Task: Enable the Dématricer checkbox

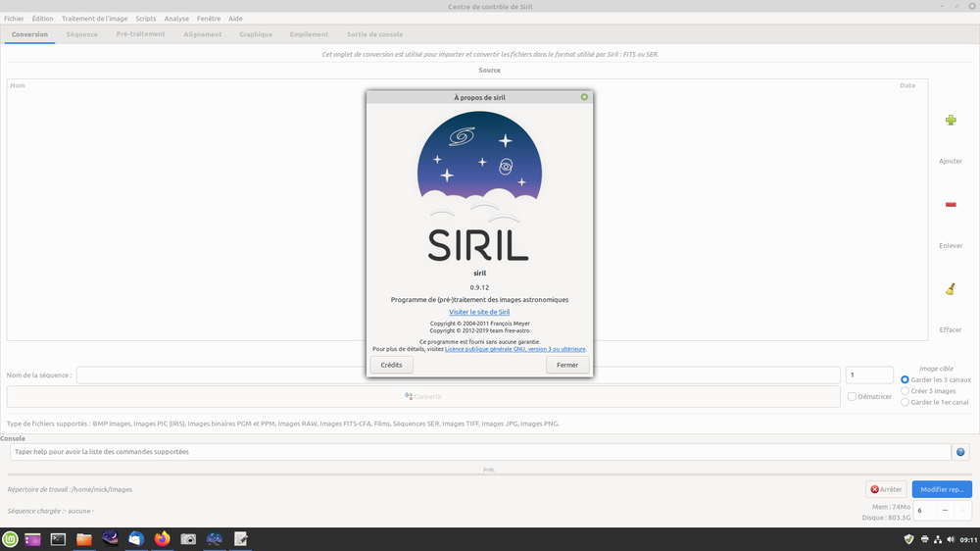Action: coord(852,396)
